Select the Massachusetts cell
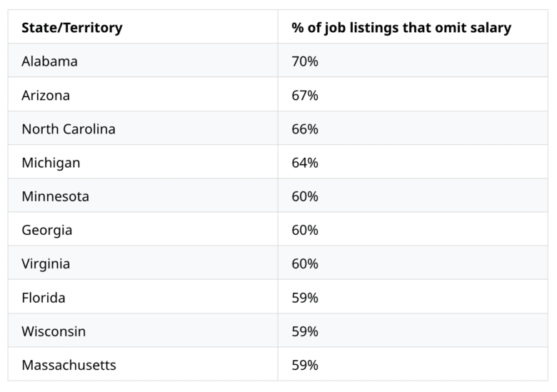The image size is (557, 392). pos(69,366)
